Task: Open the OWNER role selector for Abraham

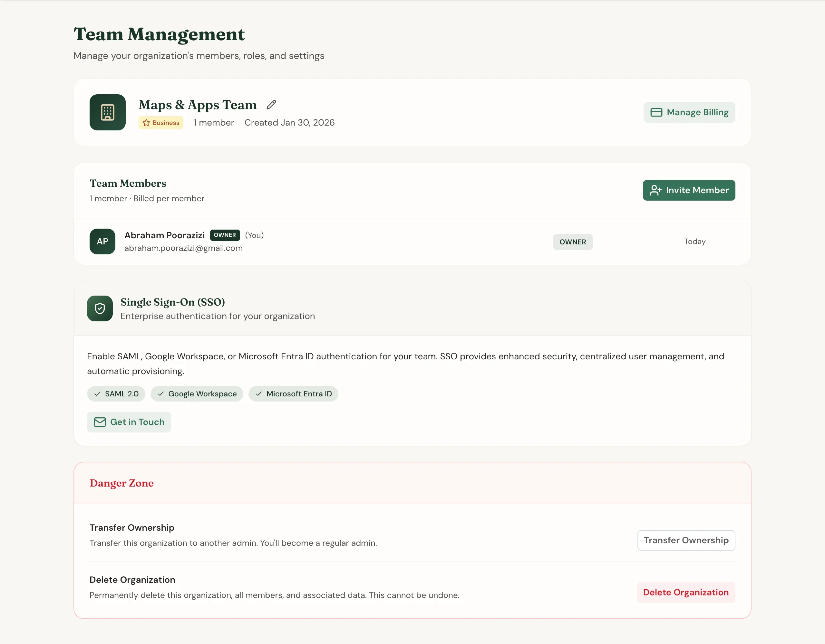Action: pos(572,241)
